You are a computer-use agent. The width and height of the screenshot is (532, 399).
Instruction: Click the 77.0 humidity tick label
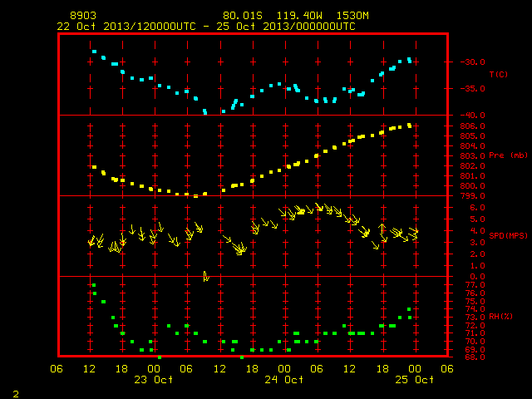click(475, 285)
